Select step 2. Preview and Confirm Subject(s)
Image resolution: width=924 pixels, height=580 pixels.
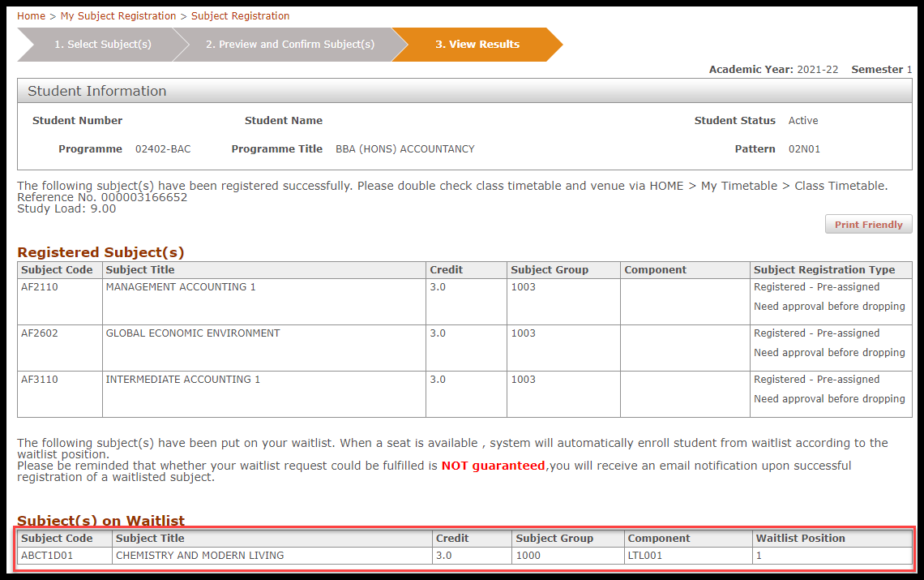pyautogui.click(x=290, y=45)
